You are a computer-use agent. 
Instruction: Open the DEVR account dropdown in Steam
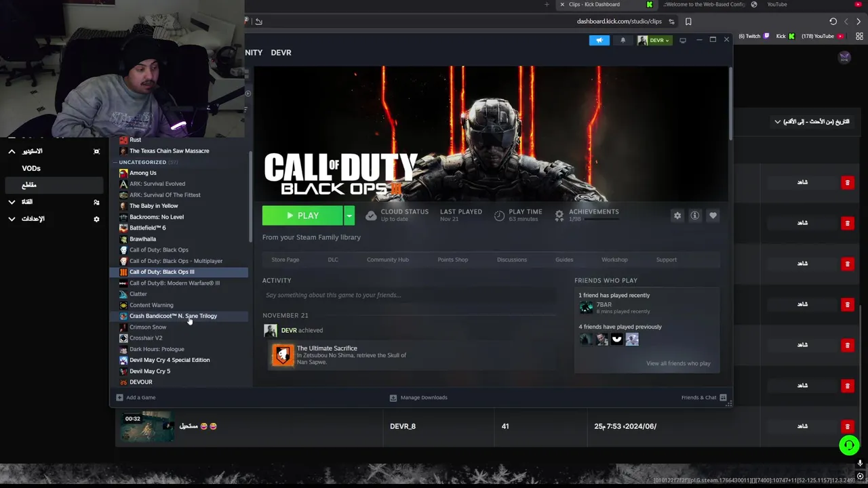click(654, 40)
